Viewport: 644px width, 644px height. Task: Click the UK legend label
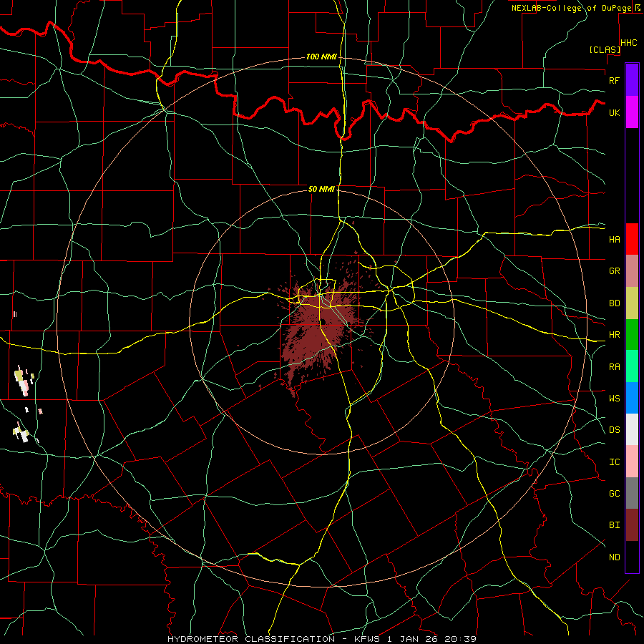614,112
